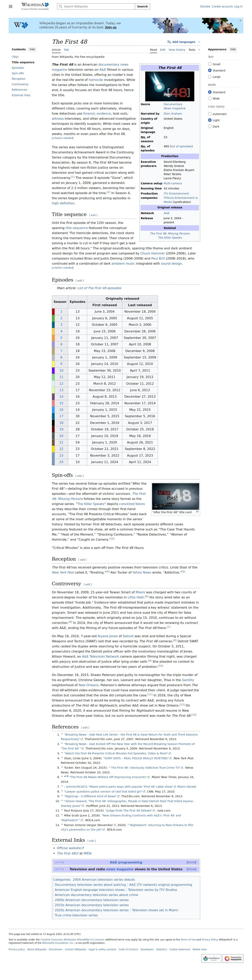Click the W25 anniversary puzzle logo
Viewport: 252px width, 980px height.
(21, 25)
